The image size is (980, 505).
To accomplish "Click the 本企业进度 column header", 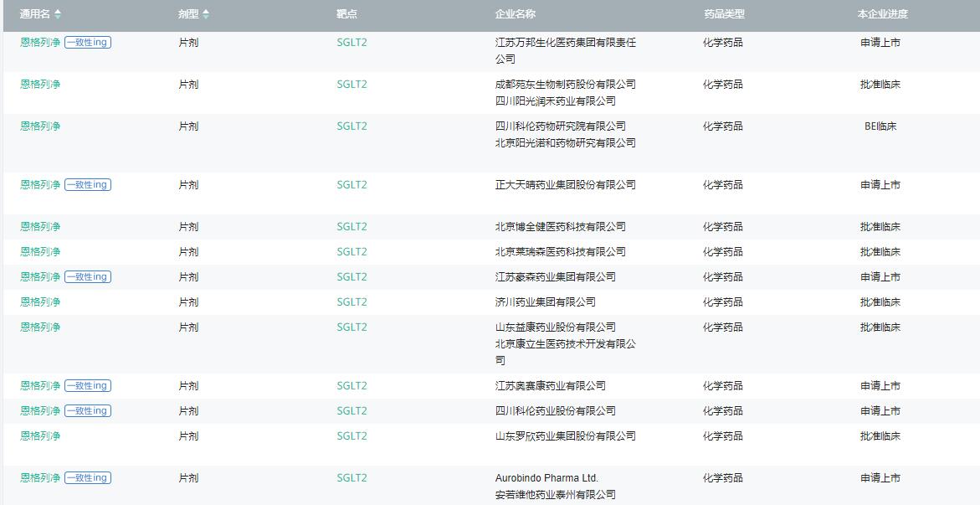I will click(x=882, y=14).
